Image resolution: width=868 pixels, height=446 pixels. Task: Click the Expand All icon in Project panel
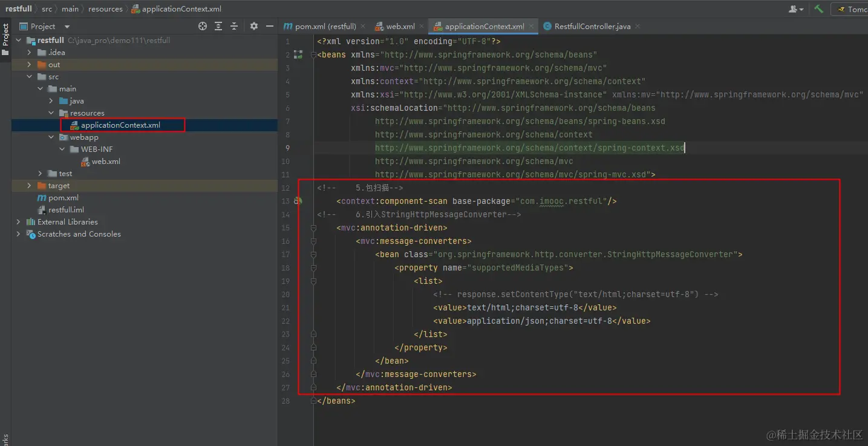coord(218,26)
